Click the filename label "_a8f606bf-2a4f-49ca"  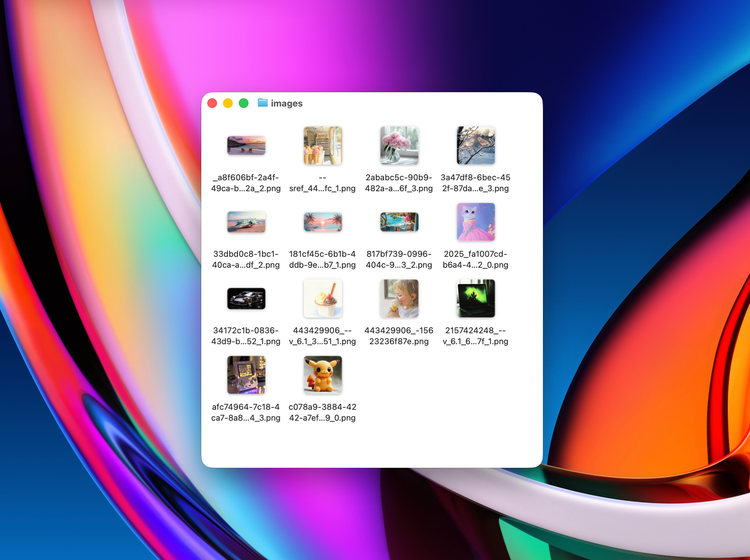[246, 183]
